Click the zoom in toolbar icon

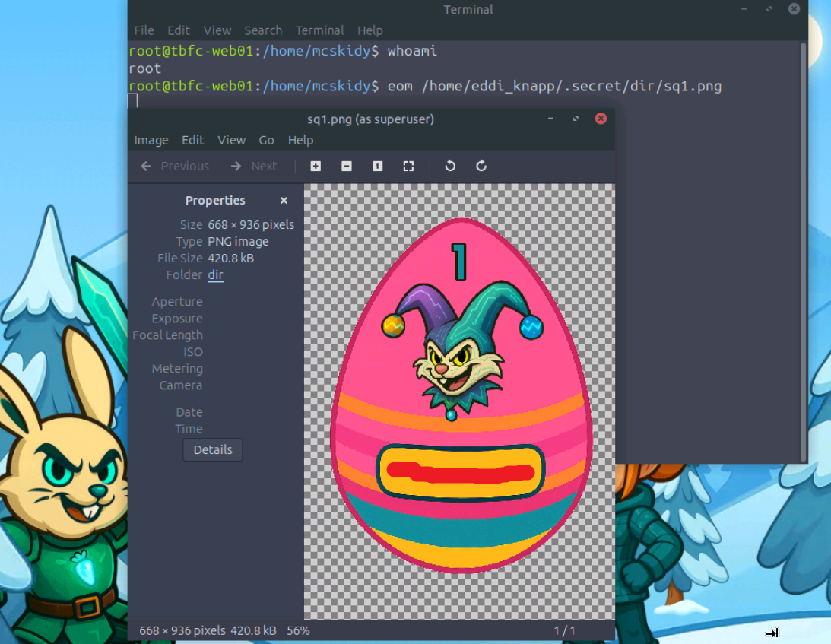point(316,167)
